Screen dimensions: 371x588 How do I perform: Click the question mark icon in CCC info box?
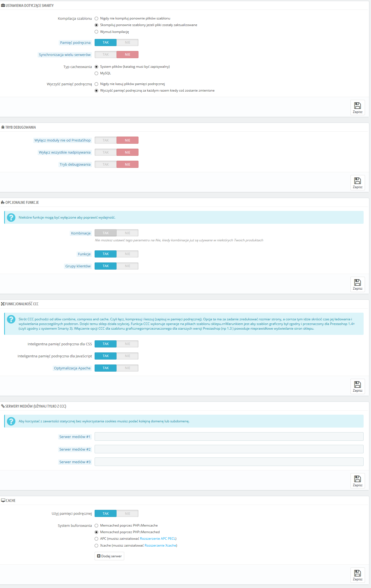11,319
